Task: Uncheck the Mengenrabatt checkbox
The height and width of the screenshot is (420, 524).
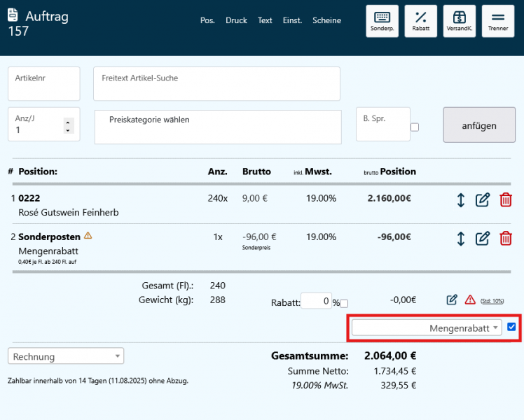Action: pyautogui.click(x=511, y=327)
